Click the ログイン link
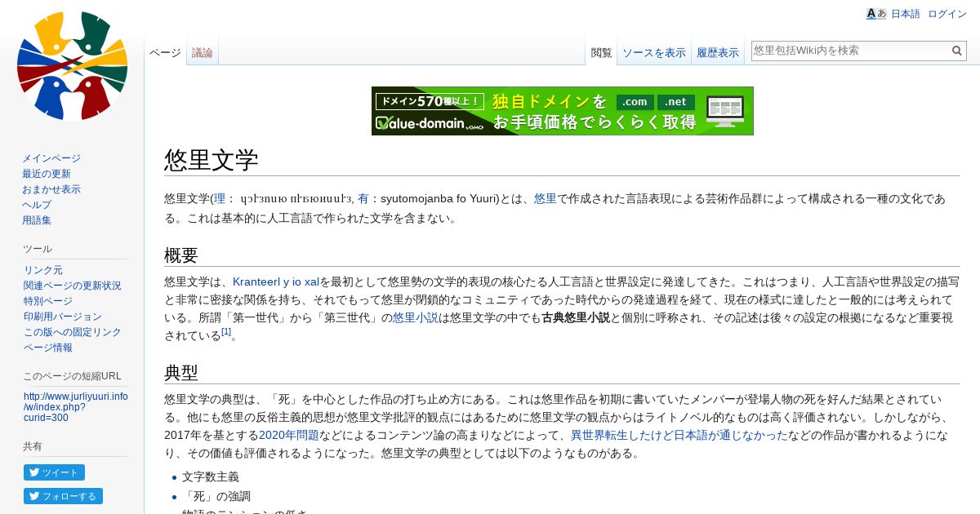Viewport: 980px width, 514px height. point(947,14)
